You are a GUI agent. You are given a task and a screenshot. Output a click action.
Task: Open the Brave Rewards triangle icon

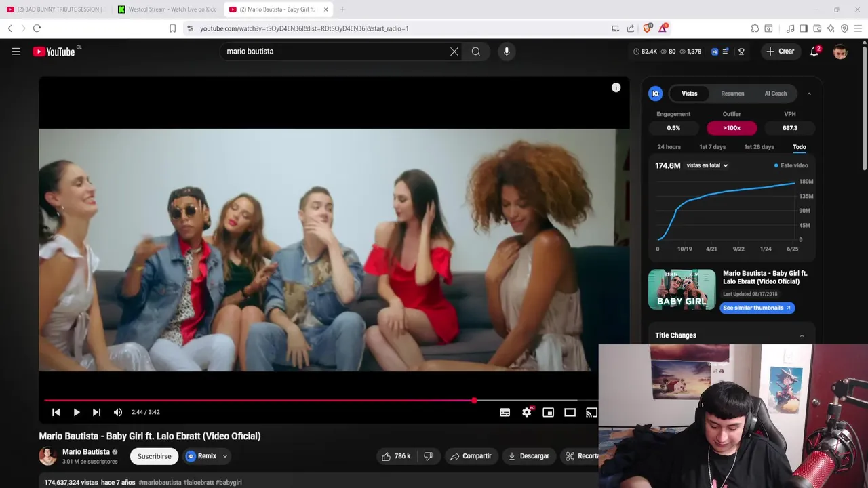(x=663, y=28)
